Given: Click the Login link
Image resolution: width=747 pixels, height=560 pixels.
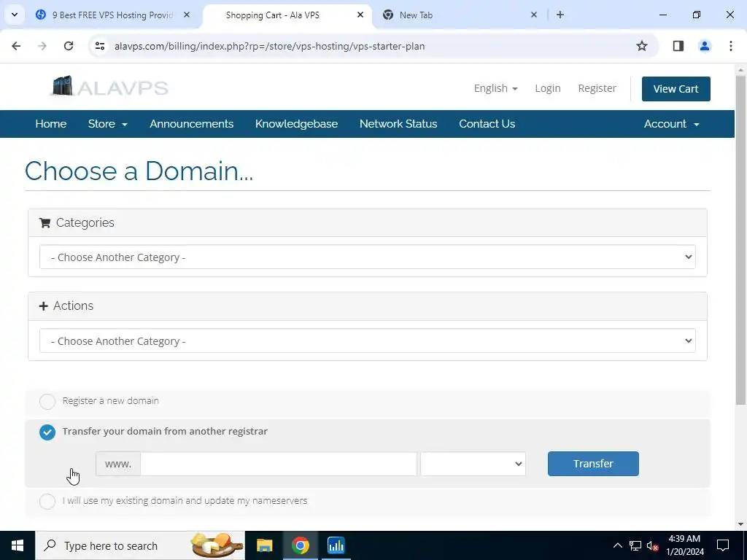Looking at the screenshot, I should 547,88.
